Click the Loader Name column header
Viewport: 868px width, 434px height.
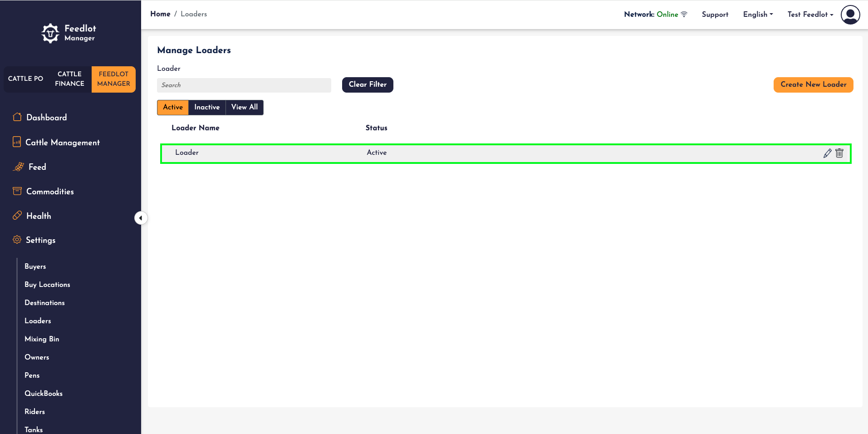point(196,128)
